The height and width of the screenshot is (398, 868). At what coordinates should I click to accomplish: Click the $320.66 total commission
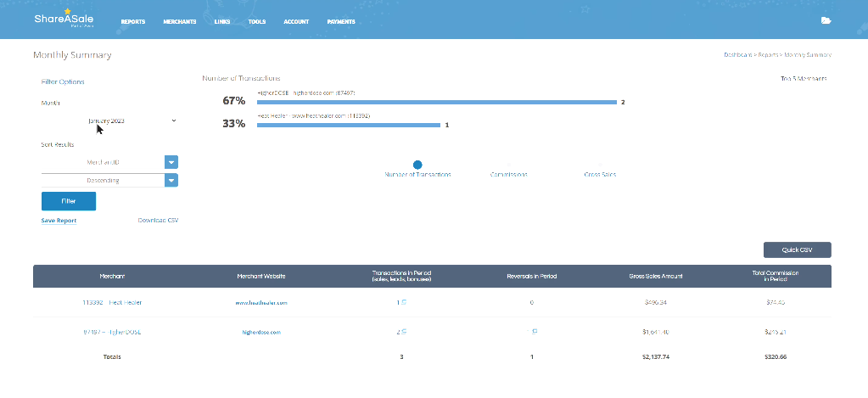click(775, 357)
